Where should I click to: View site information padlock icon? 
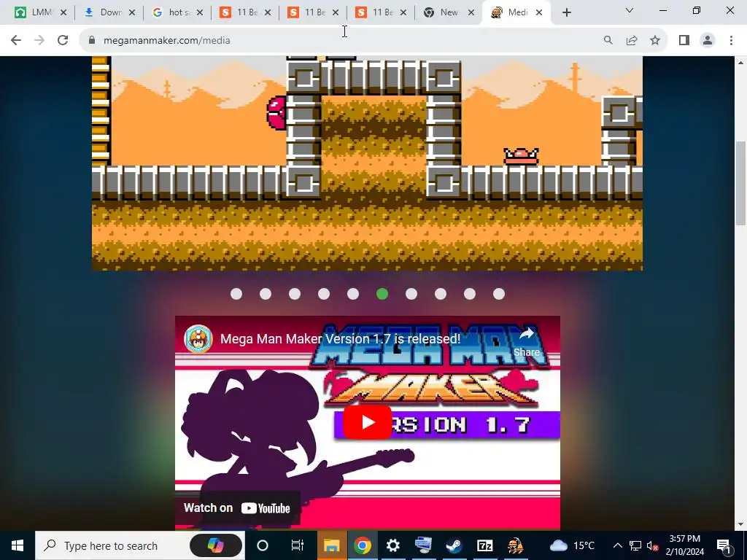92,41
